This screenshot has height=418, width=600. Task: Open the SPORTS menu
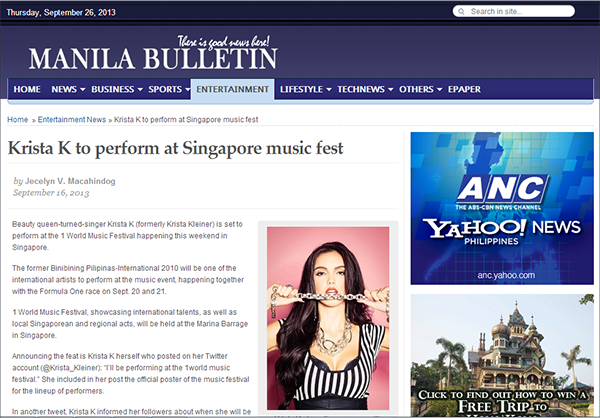point(165,89)
